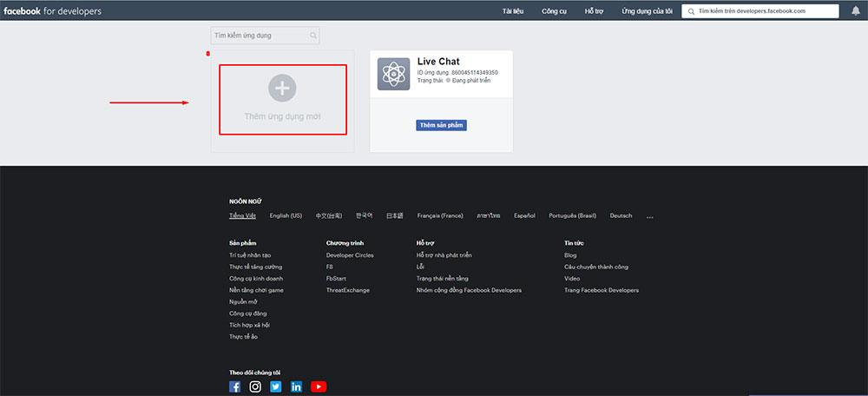Open the LinkedIn icon in footer

click(297, 386)
